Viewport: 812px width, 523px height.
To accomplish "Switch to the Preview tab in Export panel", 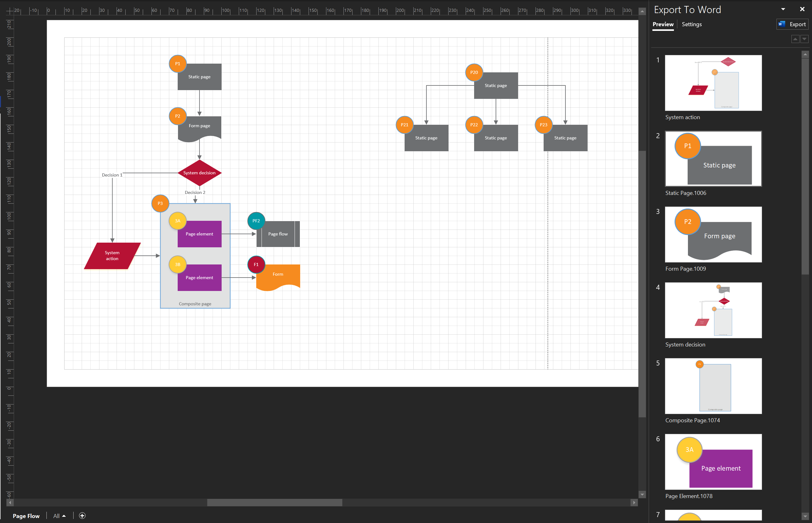I will point(663,24).
